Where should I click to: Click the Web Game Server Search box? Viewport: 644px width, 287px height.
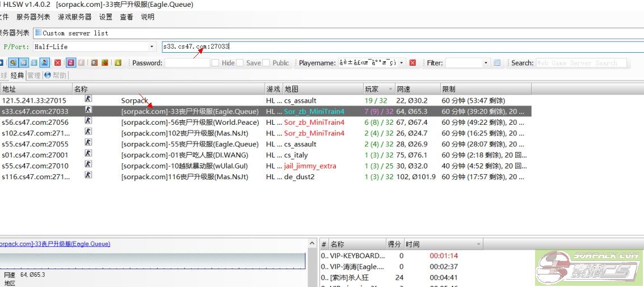(581, 63)
